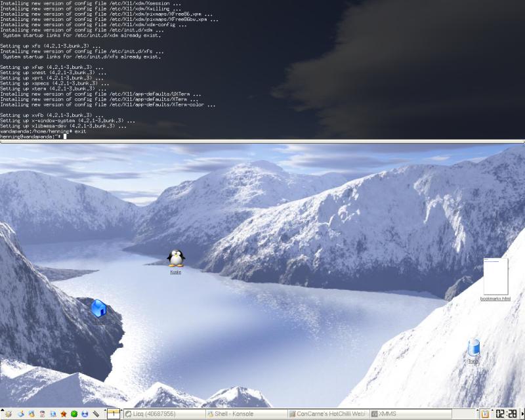Launch the blue round face panel icon
The height and width of the screenshot is (420, 525).
(x=85, y=414)
